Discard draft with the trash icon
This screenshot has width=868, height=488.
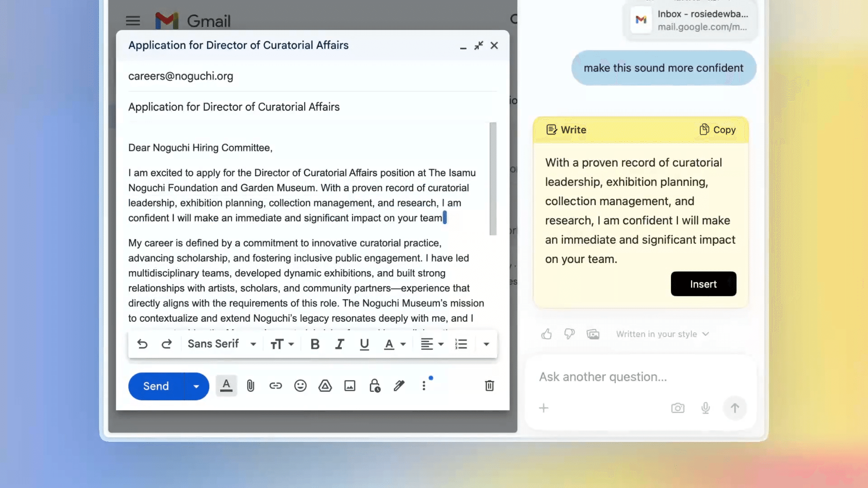pos(489,386)
